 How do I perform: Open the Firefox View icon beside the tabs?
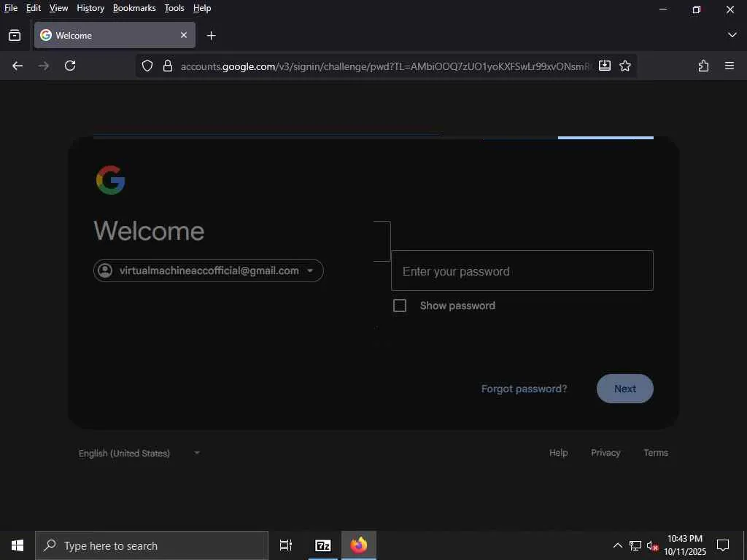15,35
